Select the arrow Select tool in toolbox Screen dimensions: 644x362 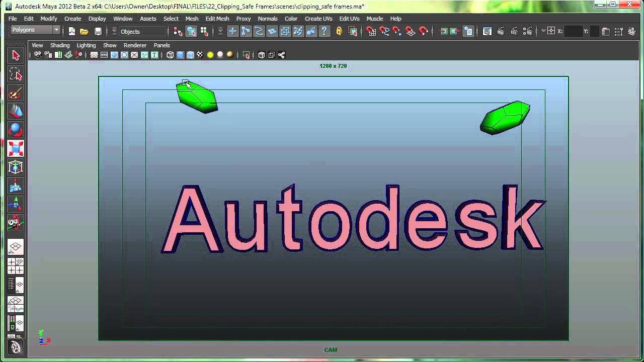[x=16, y=55]
